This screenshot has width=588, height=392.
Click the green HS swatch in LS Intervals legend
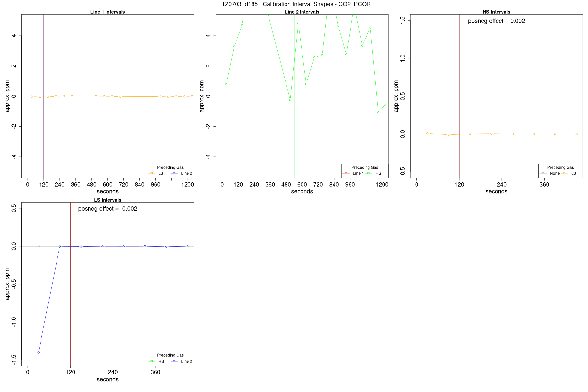[x=152, y=361]
